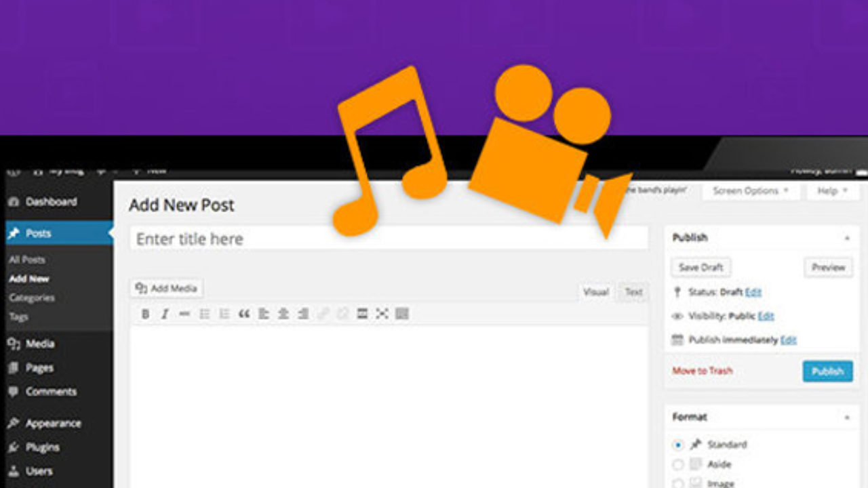Click the Plugins plug icon
Screen dimensions: 868x488
pyautogui.click(x=14, y=447)
